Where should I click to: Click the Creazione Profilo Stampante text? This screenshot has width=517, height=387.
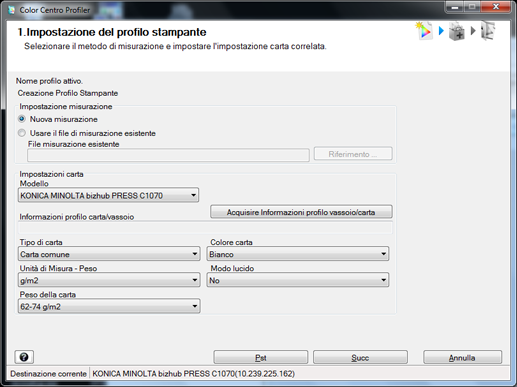(68, 93)
